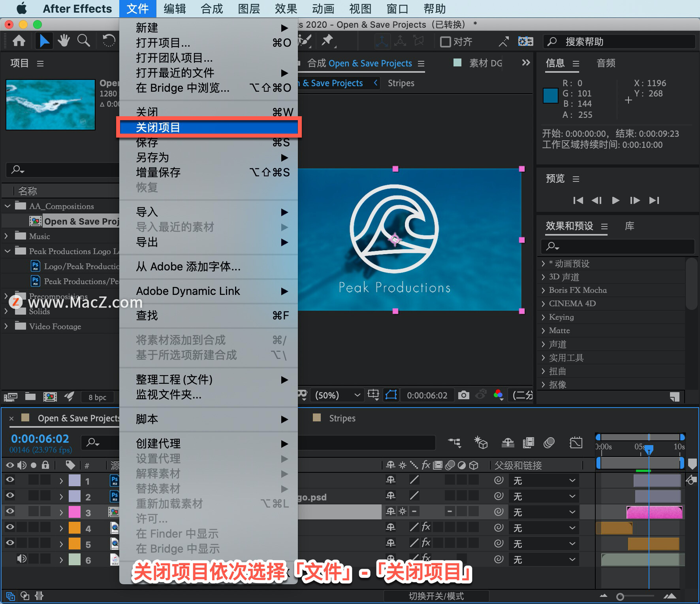Hide layer 1 with eye toggle
The image size is (700, 604).
[10, 479]
